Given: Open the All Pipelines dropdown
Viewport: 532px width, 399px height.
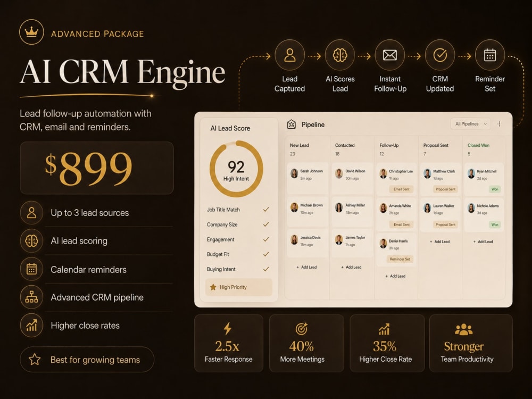Looking at the screenshot, I should [x=471, y=124].
